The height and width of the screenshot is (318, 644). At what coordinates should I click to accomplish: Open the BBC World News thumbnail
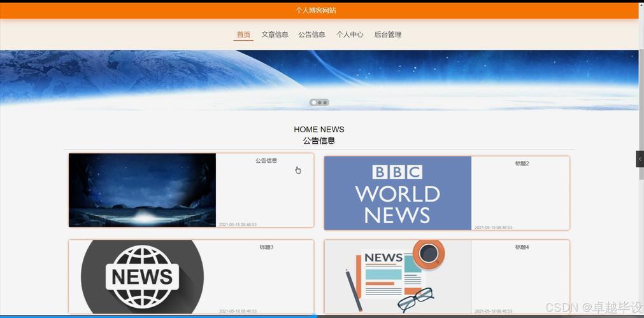tap(397, 193)
